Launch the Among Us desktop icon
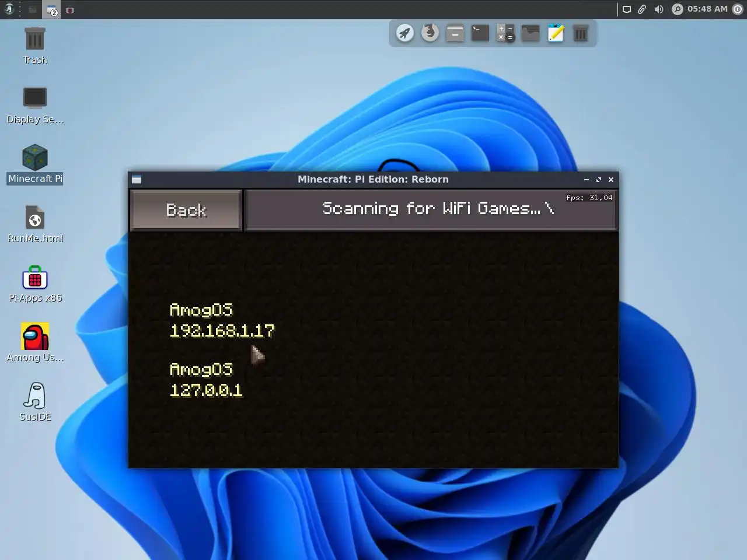Screen dimensions: 747x560 [35, 343]
